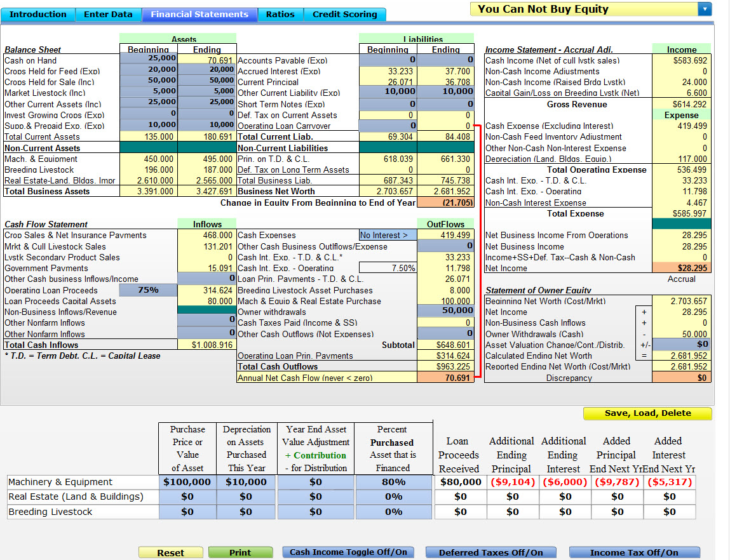Viewport: 730px width, 560px height.
Task: Switch to the Enter Data tab
Action: click(x=109, y=13)
